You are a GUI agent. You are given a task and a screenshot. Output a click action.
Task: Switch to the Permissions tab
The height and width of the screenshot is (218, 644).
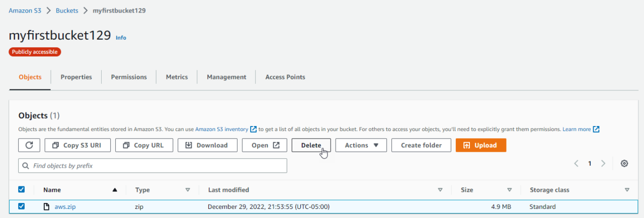pyautogui.click(x=129, y=77)
